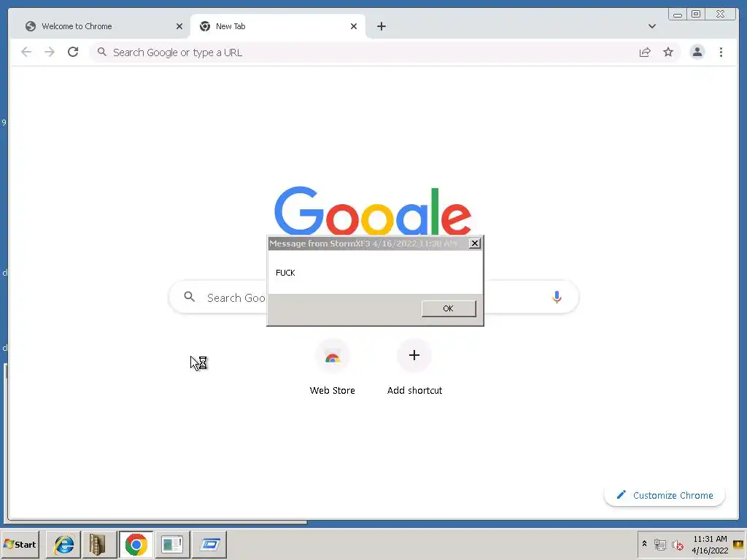Click the Chrome forward arrow
The height and width of the screenshot is (560, 747).
(x=50, y=52)
